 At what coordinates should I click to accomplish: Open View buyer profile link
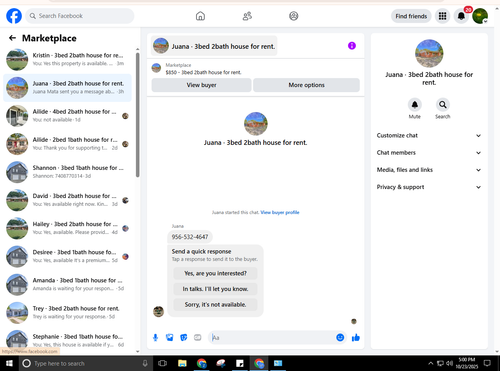280,212
